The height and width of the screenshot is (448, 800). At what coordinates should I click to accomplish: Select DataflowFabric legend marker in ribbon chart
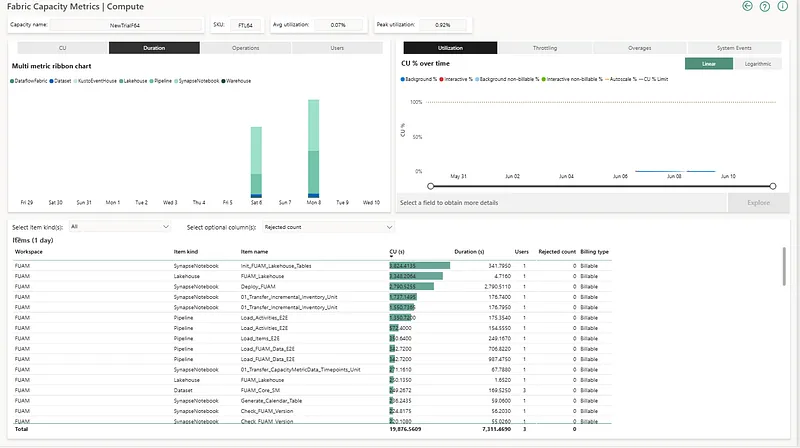pyautogui.click(x=12, y=81)
